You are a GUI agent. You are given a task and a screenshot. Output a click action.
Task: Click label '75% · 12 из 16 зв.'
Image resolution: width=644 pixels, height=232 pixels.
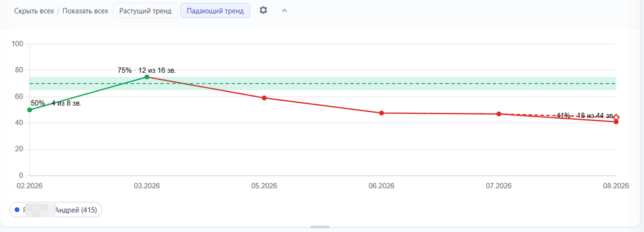[x=147, y=70]
